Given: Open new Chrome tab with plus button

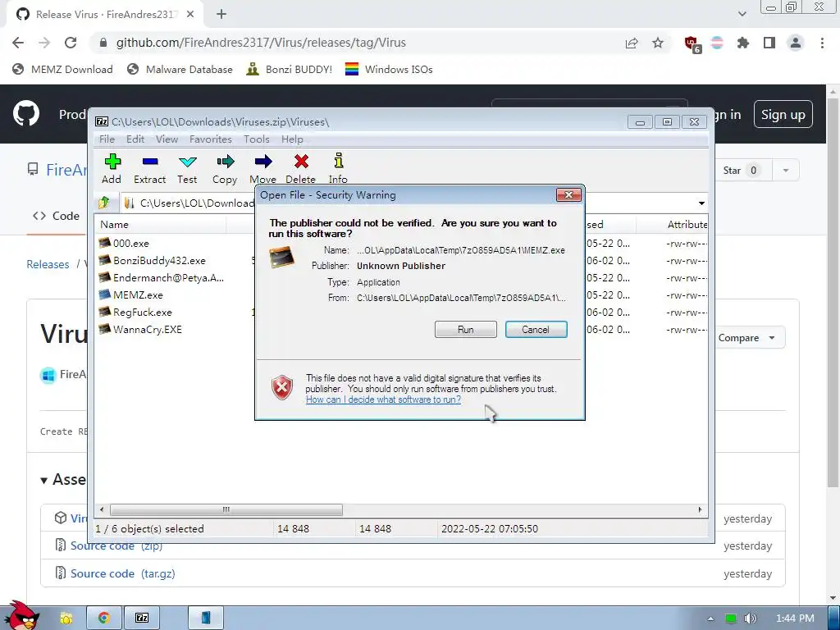Looking at the screenshot, I should pyautogui.click(x=221, y=15).
